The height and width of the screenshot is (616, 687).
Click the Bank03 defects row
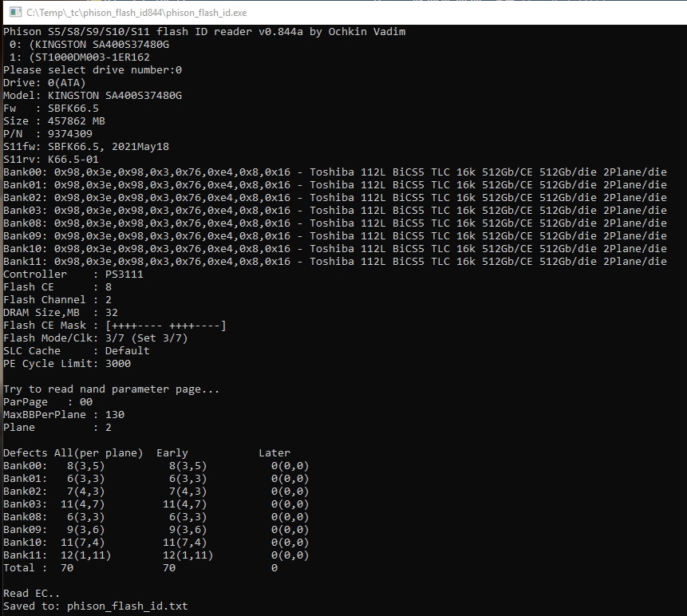[156, 504]
